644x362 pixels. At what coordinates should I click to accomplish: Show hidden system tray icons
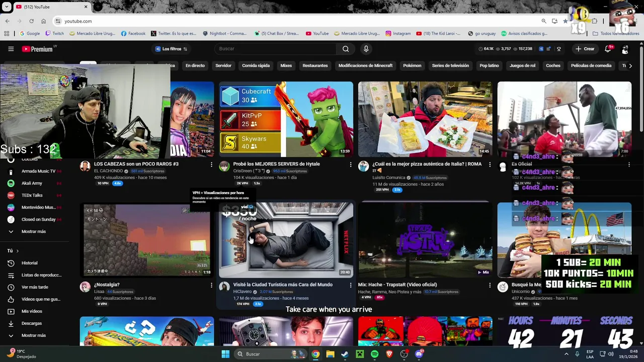point(566,354)
